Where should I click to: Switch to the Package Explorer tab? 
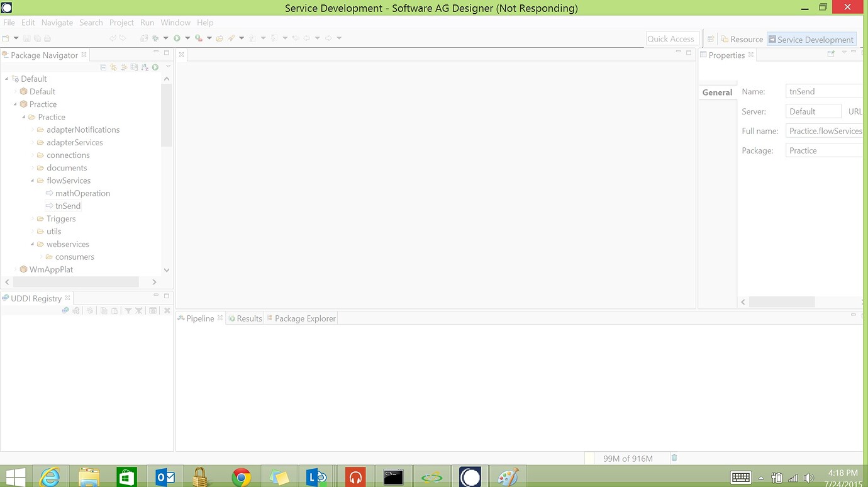pos(301,318)
